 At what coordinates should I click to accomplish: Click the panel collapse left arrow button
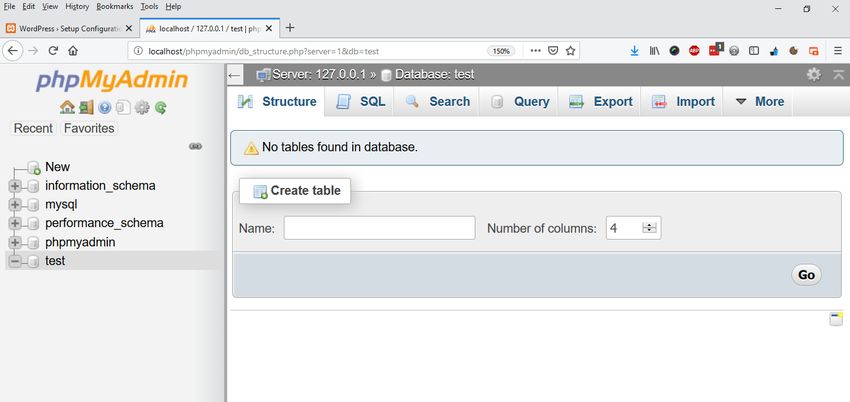234,75
